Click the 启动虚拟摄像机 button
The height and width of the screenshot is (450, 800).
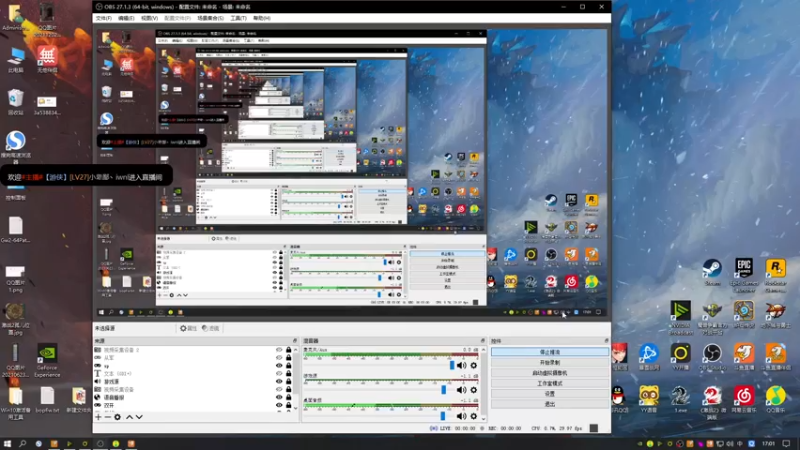[549, 373]
